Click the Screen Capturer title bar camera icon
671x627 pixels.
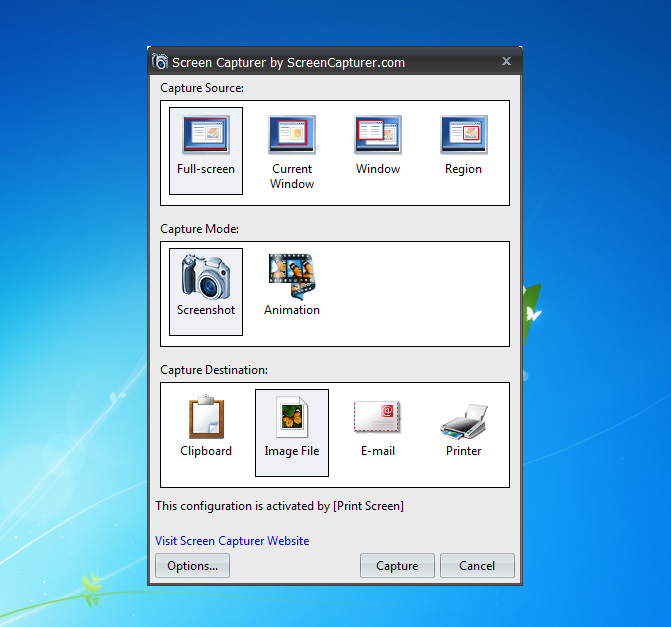tap(160, 62)
